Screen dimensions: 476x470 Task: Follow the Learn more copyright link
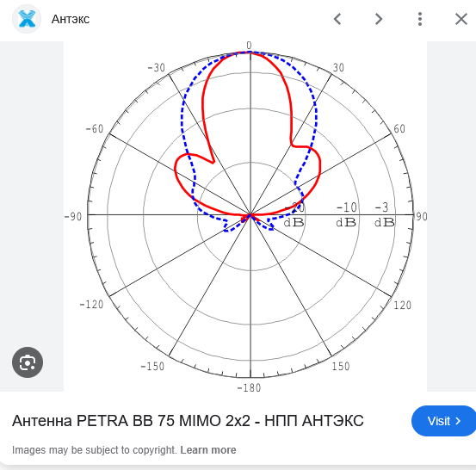click(208, 449)
